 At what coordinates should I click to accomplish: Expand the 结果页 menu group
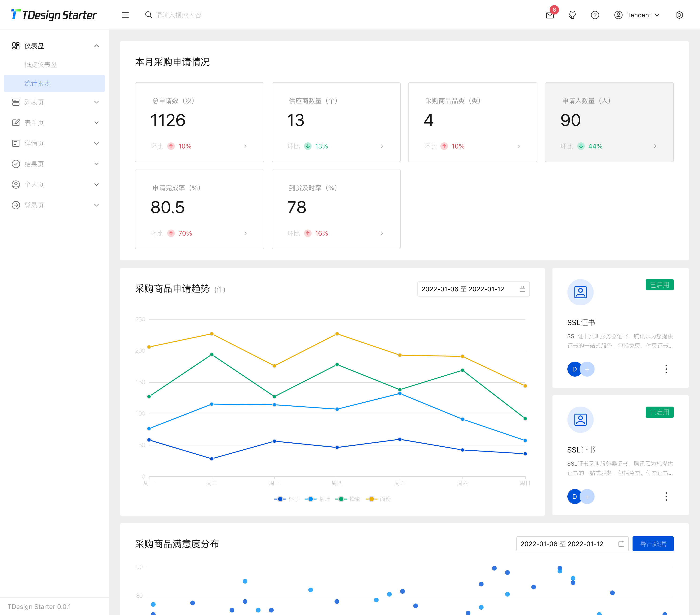coord(54,164)
